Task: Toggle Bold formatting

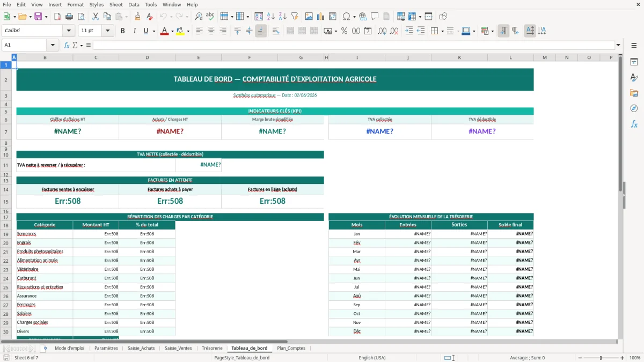Action: pos(122,31)
